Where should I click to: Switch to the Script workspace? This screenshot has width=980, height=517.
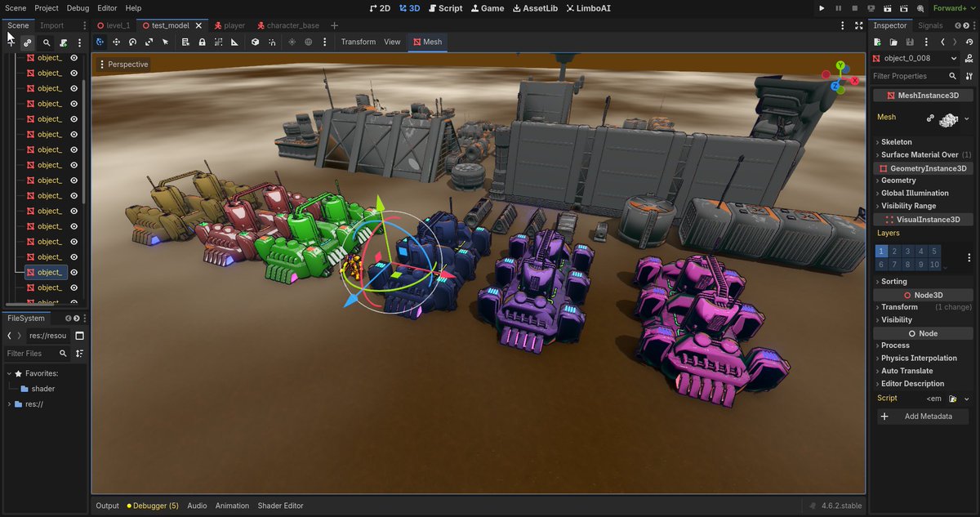[445, 8]
